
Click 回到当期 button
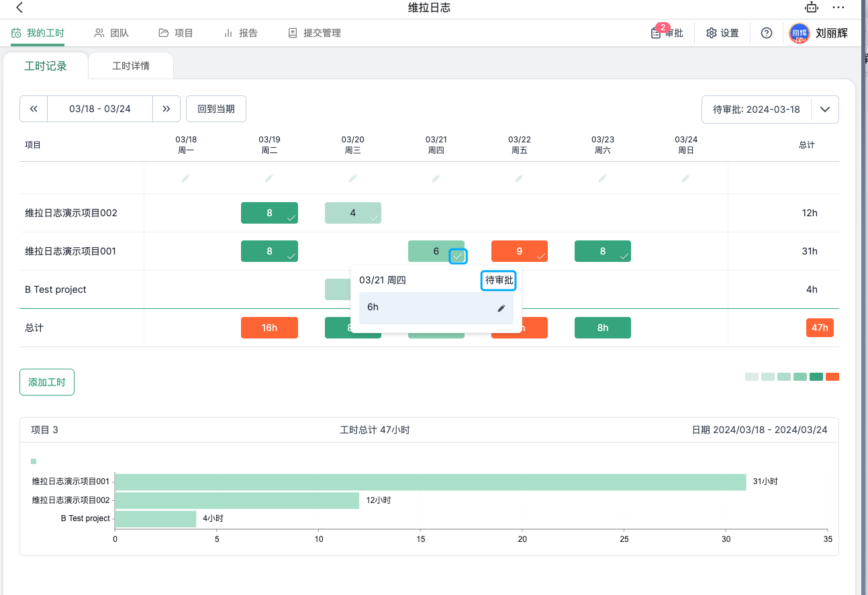coord(216,109)
